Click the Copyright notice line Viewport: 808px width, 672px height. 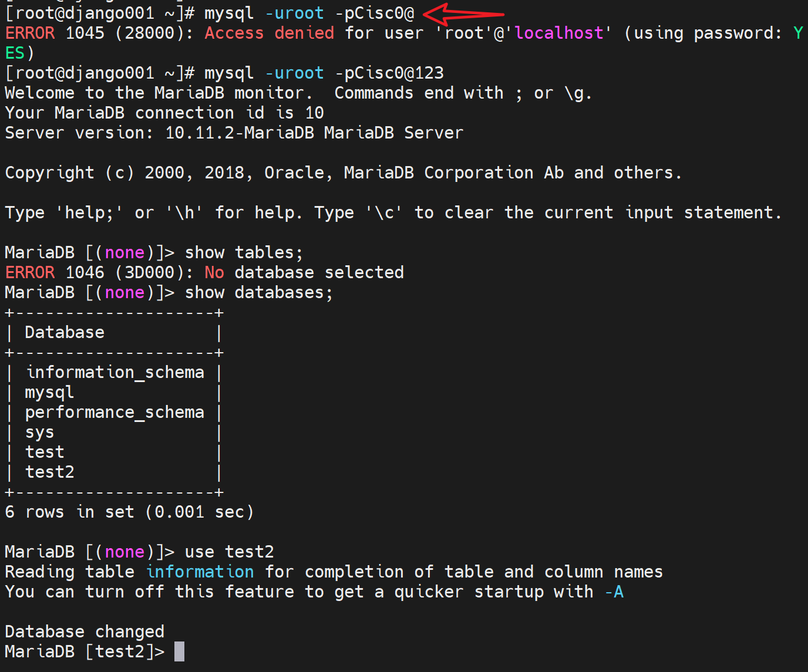[x=343, y=173]
